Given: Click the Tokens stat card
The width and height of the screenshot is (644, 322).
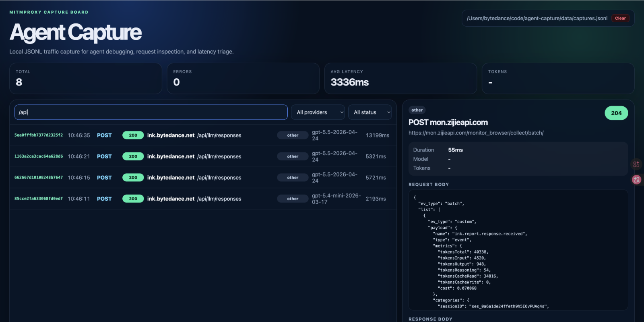Looking at the screenshot, I should [x=558, y=79].
